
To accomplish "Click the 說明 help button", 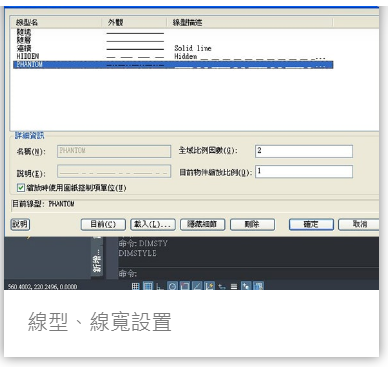I will [20, 224].
